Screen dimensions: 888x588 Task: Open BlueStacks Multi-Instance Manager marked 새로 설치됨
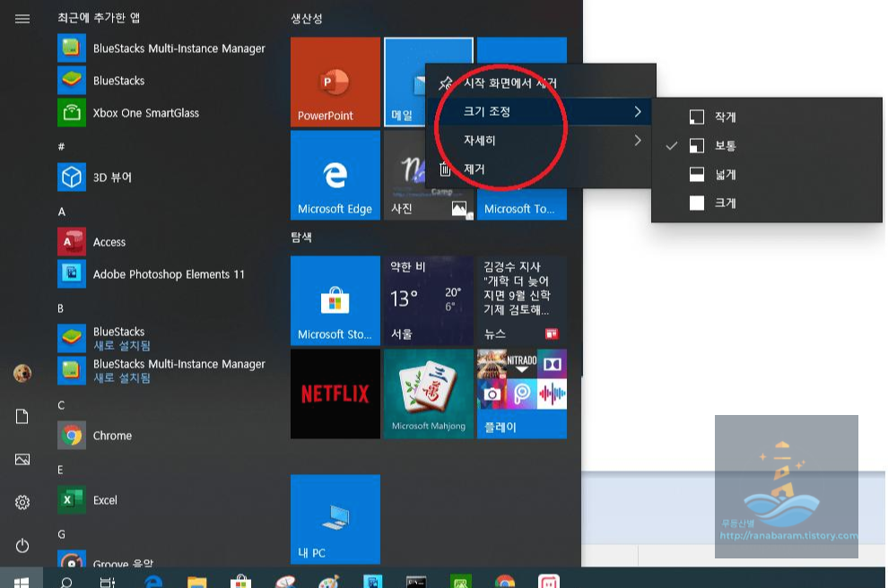[x=162, y=371]
